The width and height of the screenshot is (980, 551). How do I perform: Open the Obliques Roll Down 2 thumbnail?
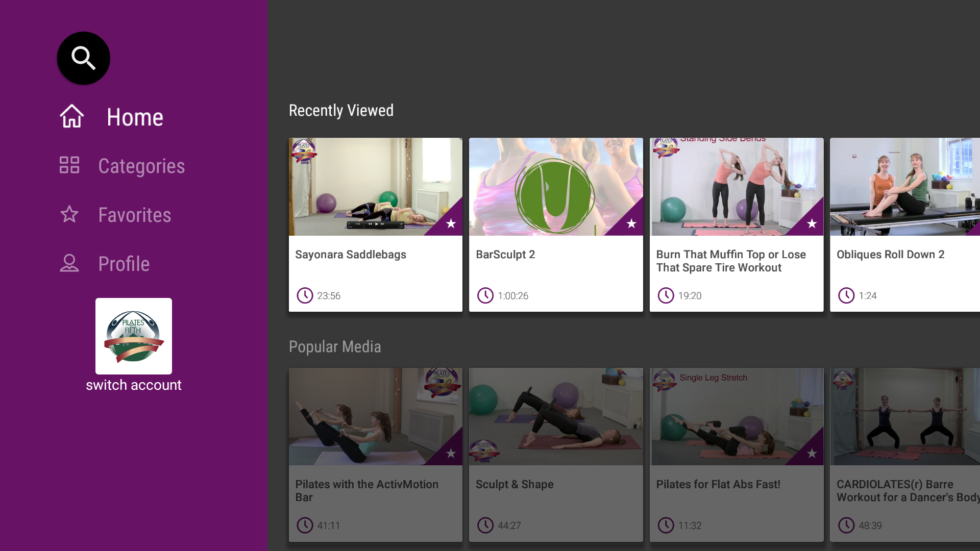pyautogui.click(x=904, y=187)
